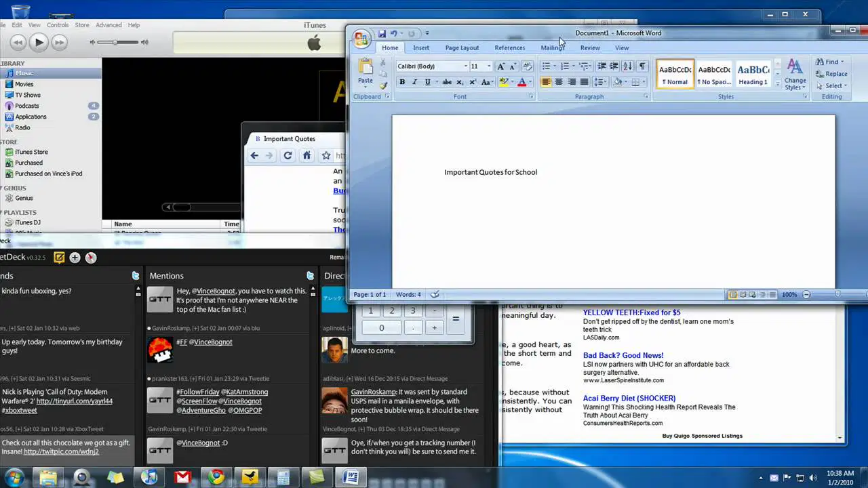Grow the font size in Word

(x=500, y=66)
